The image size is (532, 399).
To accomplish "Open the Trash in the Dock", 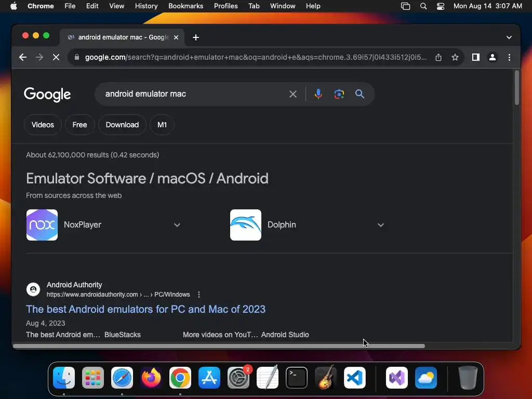I will 468,378.
